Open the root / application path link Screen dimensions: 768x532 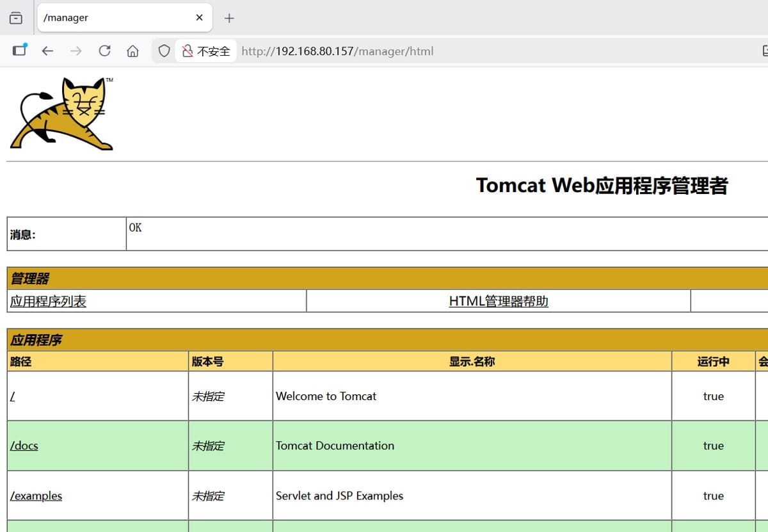coord(12,396)
